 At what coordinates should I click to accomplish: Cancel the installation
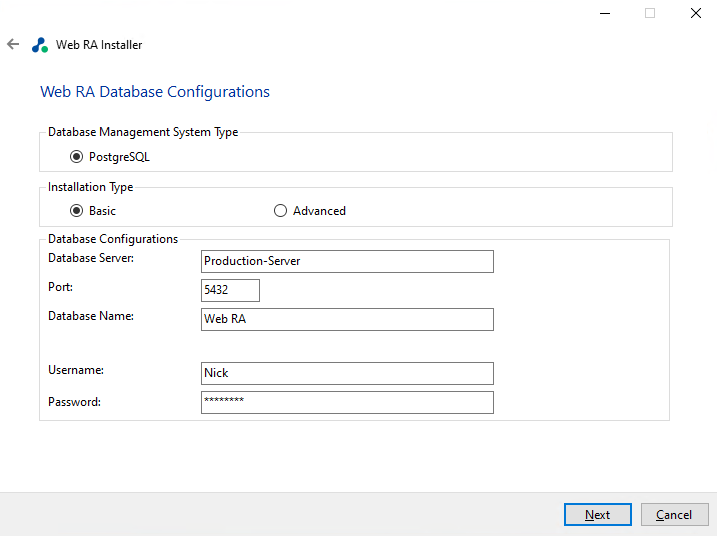point(674,515)
